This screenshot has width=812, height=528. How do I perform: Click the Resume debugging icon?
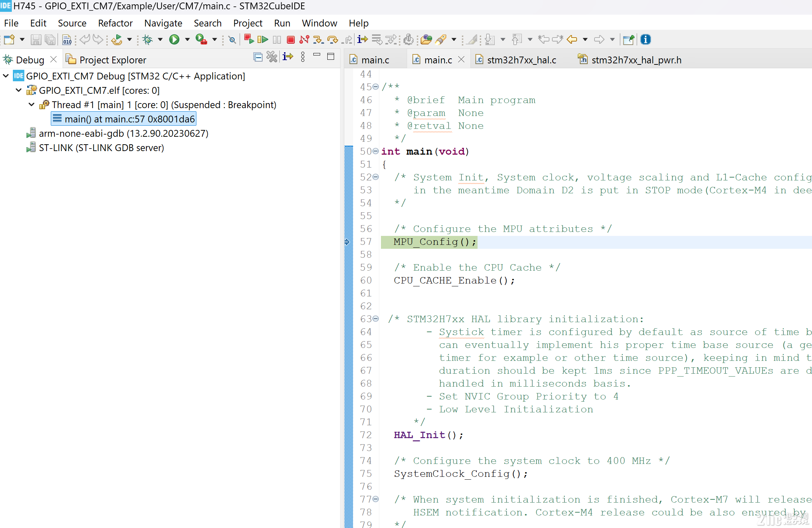click(x=263, y=39)
